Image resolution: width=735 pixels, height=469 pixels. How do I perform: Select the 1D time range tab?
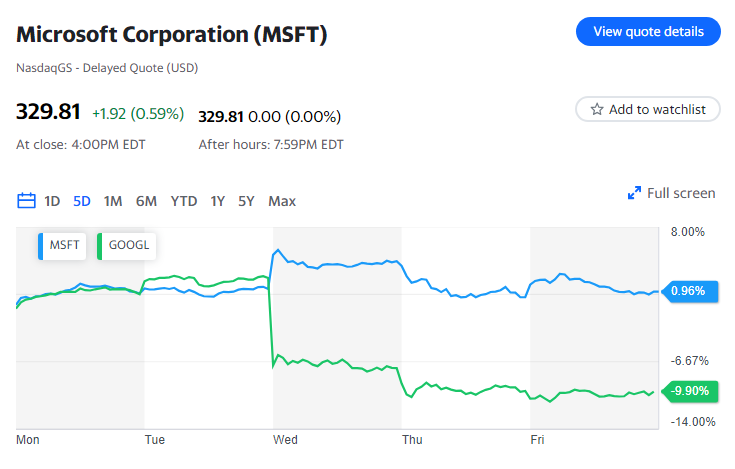coord(52,201)
